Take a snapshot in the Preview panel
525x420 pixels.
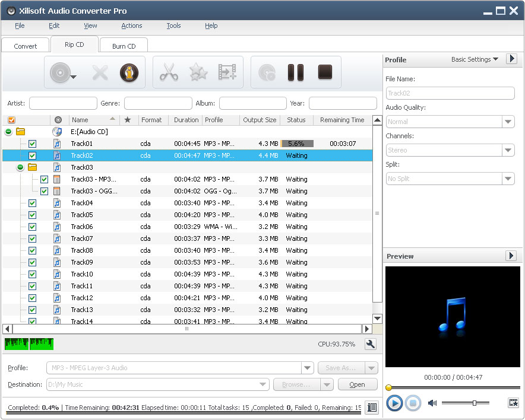click(513, 403)
